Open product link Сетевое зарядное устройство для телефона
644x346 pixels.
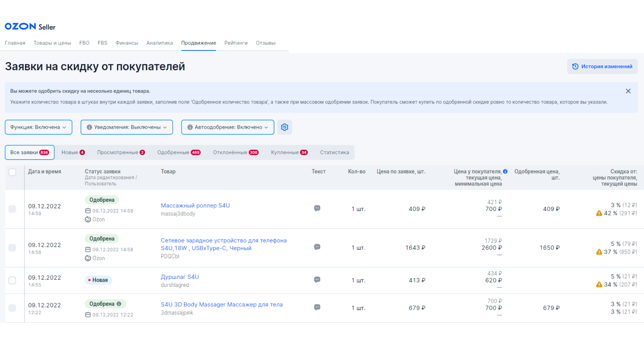224,244
